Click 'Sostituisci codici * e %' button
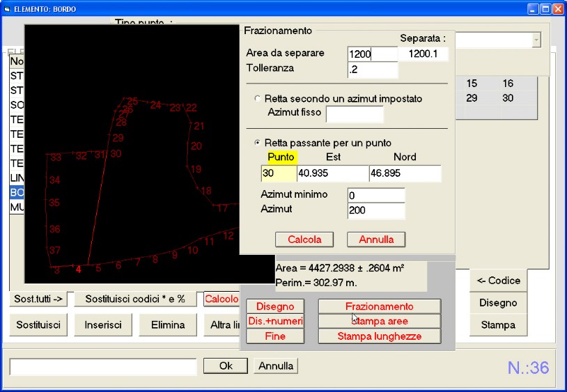Viewport: 567px width, 392px height. point(135,299)
